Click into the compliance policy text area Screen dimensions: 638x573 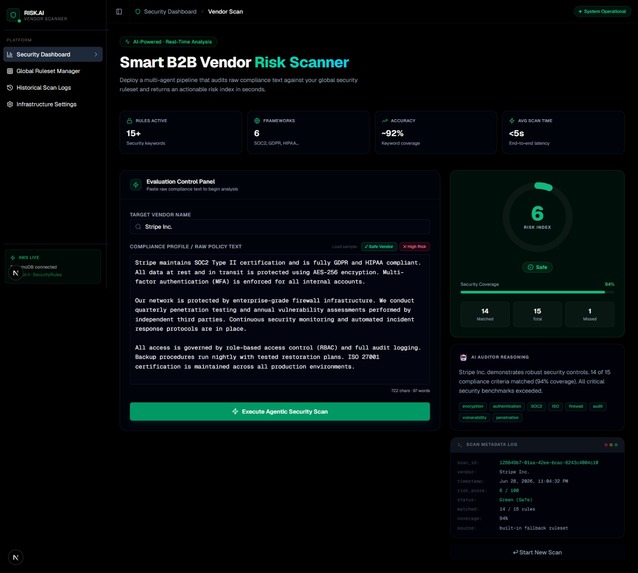click(280, 319)
